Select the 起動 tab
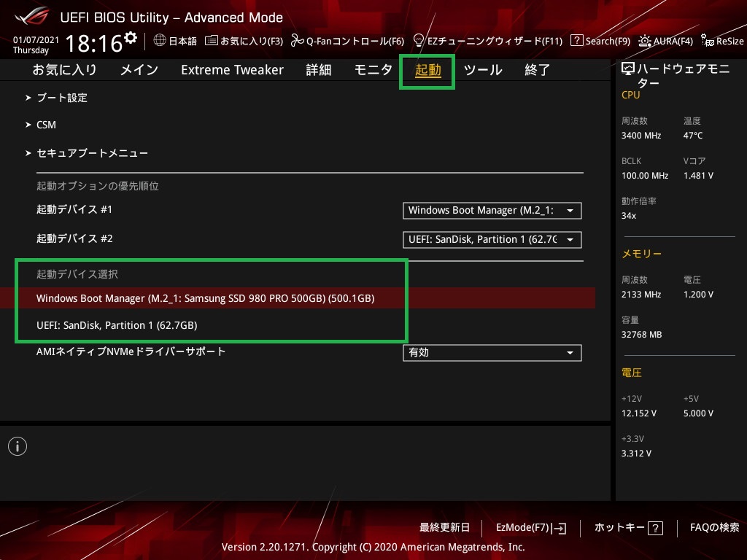Viewport: 747px width, 560px height. (x=427, y=71)
